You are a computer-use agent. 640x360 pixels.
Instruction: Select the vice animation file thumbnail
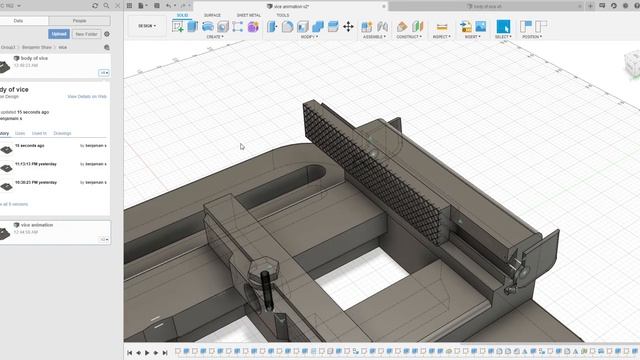tap(4, 233)
